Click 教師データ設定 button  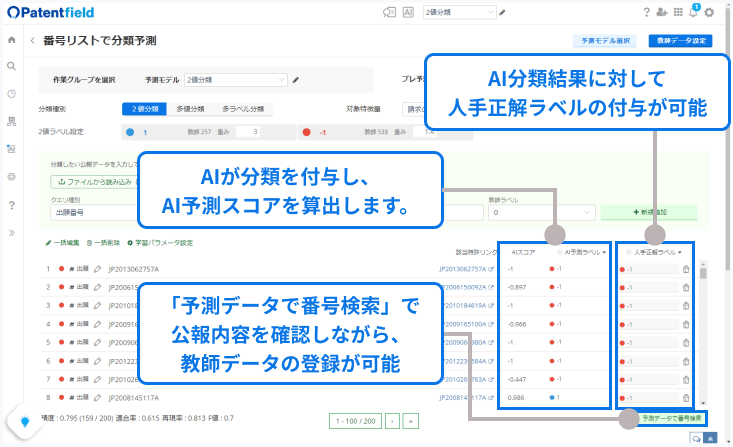(x=681, y=41)
